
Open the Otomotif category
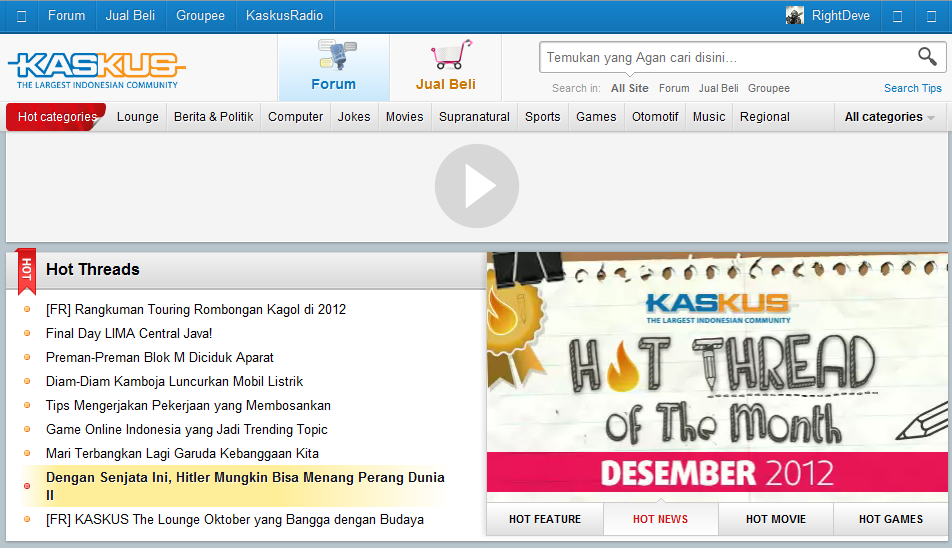tap(654, 117)
